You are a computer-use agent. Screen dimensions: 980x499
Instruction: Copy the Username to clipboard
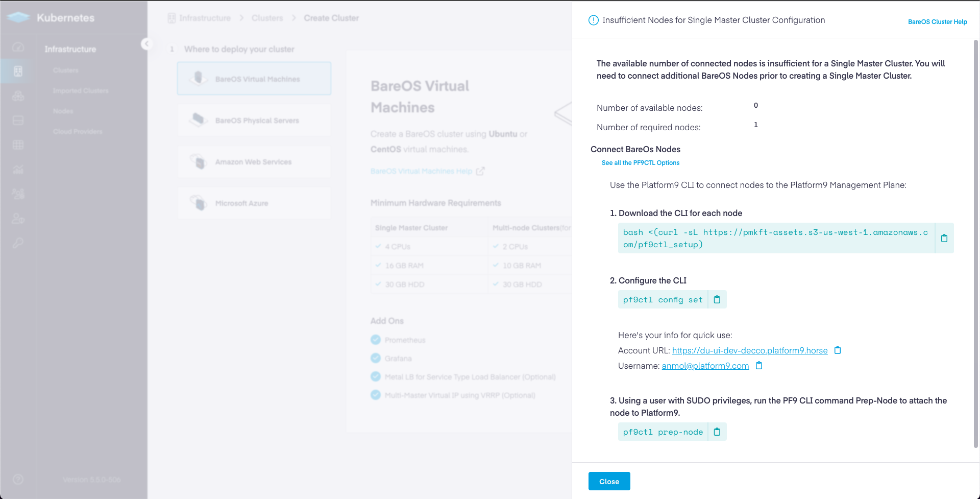(758, 366)
